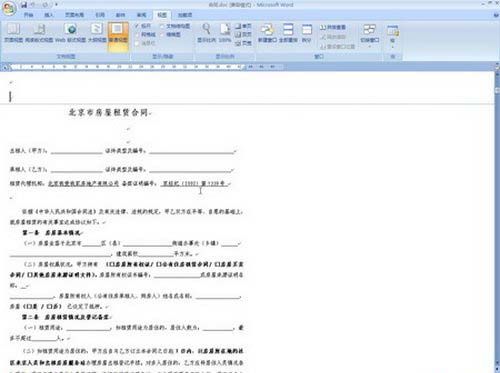Arrange All windows (全部重排)
Image resolution: width=500 pixels, height=373 pixels.
(288, 33)
